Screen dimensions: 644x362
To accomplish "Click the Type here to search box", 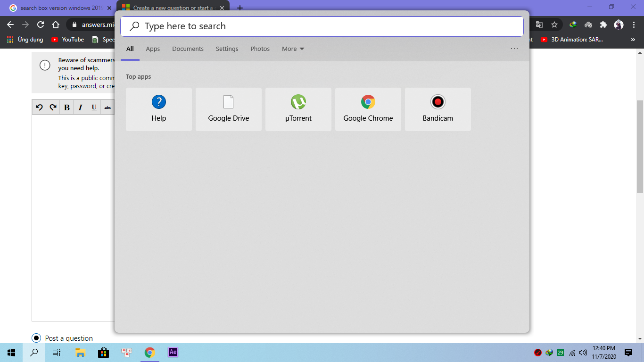I will click(322, 26).
